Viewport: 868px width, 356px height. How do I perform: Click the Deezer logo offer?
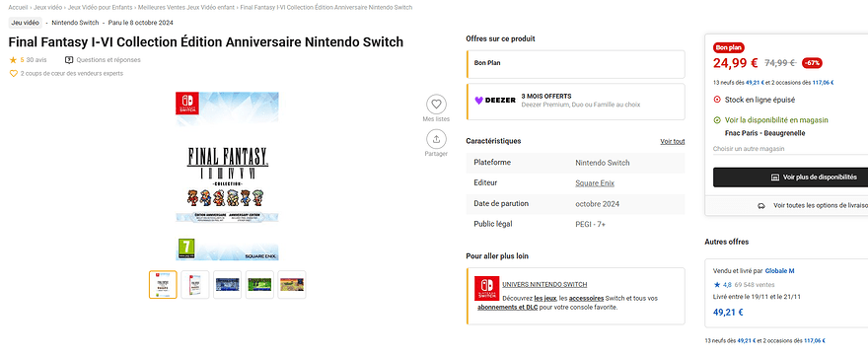click(495, 101)
